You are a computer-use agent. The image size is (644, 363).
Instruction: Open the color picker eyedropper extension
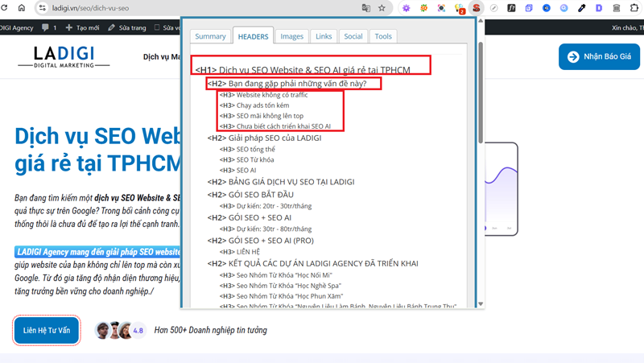[x=581, y=8]
